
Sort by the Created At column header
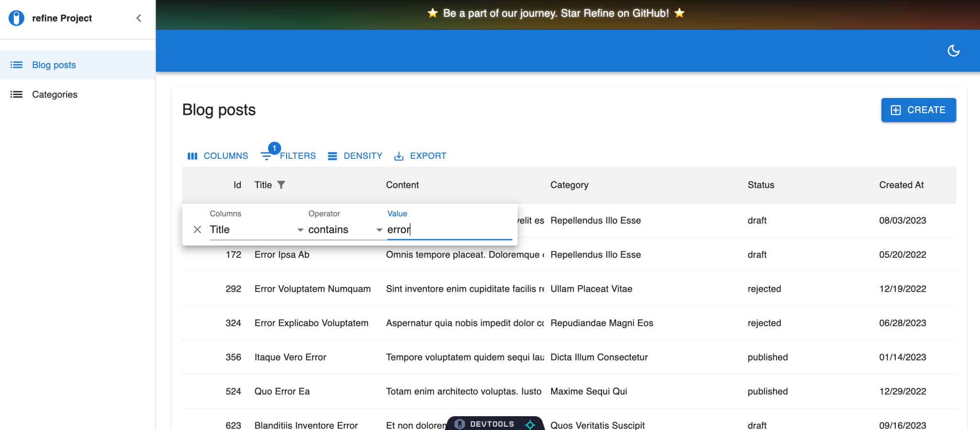[x=901, y=185]
